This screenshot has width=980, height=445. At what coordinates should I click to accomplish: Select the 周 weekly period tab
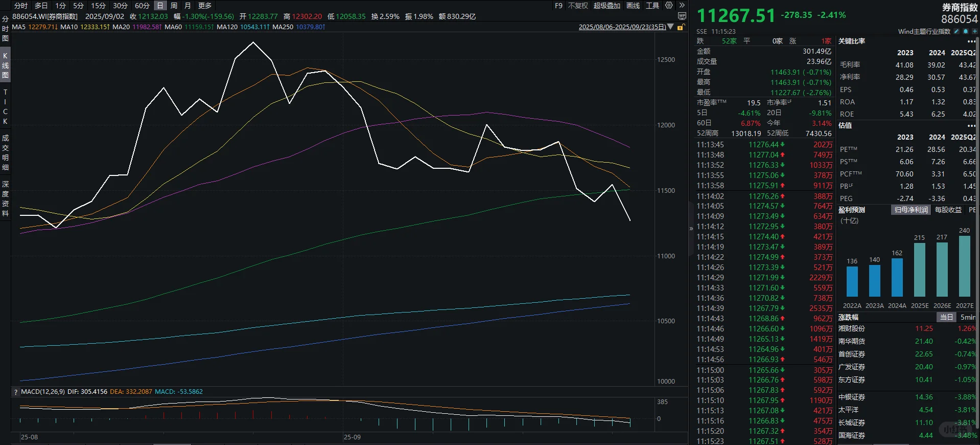(x=174, y=6)
